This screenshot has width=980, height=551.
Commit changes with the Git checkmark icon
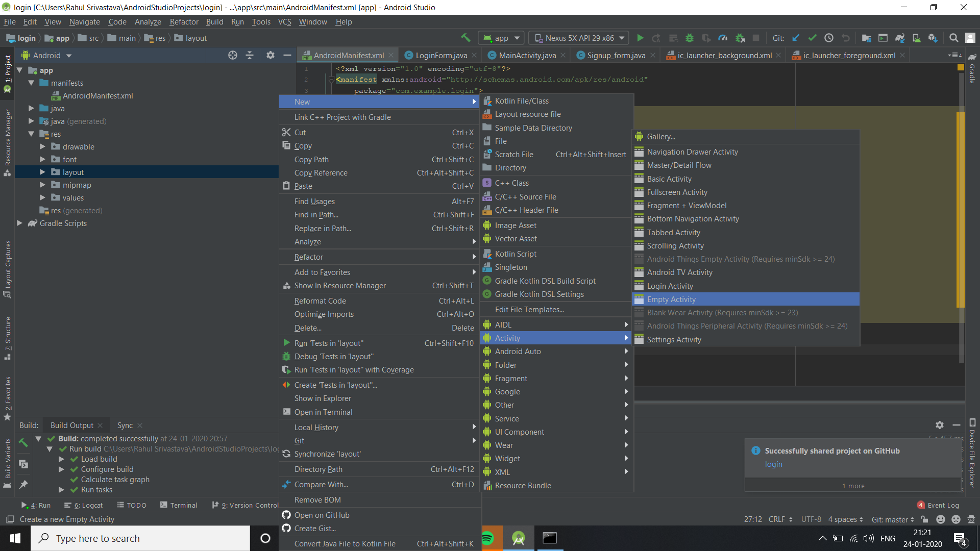(x=812, y=38)
